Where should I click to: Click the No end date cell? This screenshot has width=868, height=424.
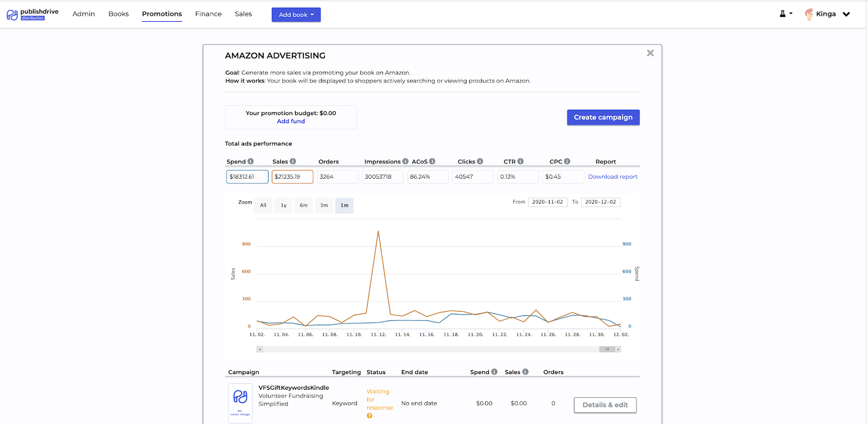tap(419, 403)
